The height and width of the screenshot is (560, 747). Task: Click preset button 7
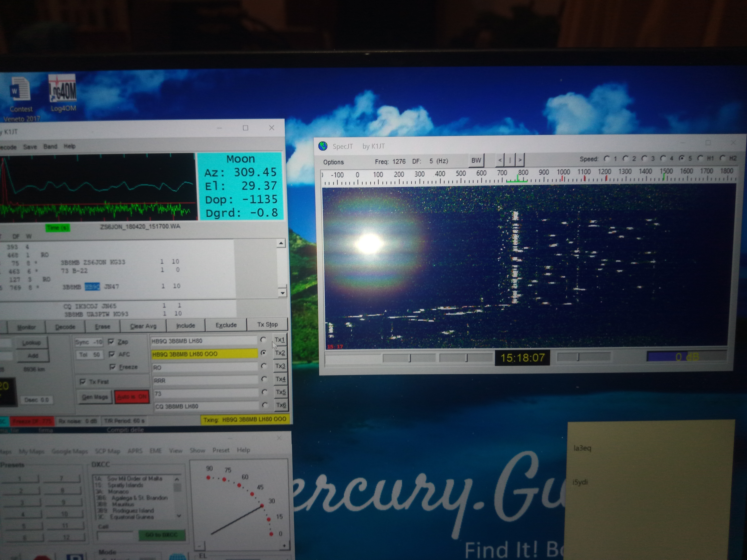[x=61, y=478]
